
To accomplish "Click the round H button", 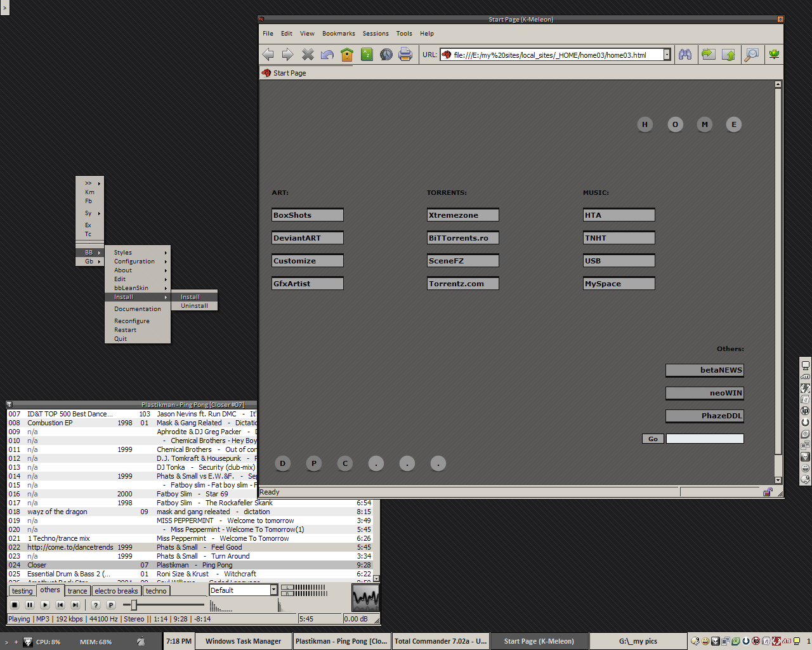I will coord(645,124).
